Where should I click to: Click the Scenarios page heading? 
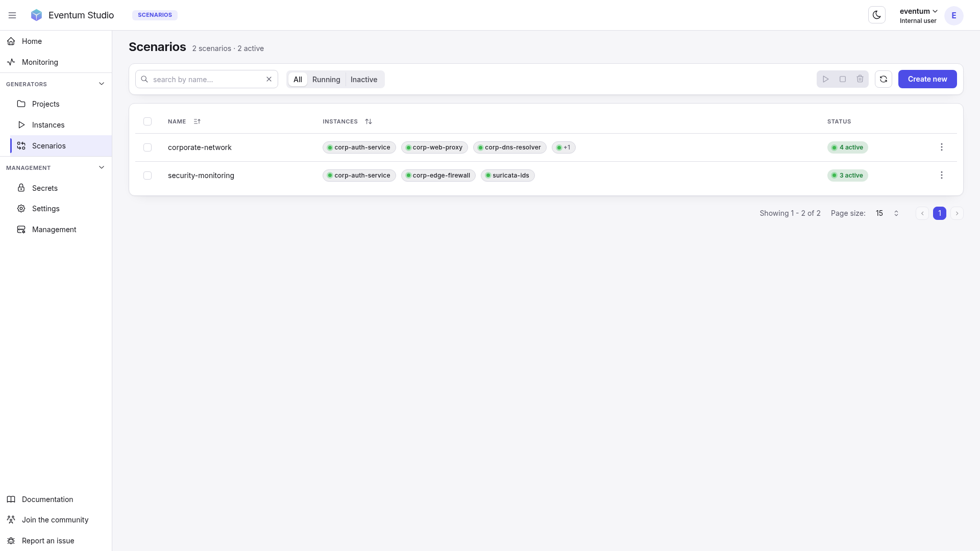click(x=157, y=47)
